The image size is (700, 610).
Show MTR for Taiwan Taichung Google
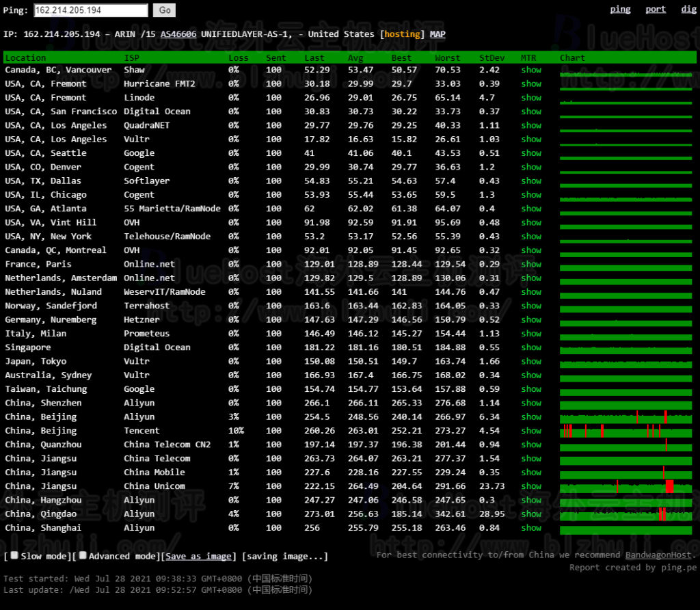[x=530, y=389]
